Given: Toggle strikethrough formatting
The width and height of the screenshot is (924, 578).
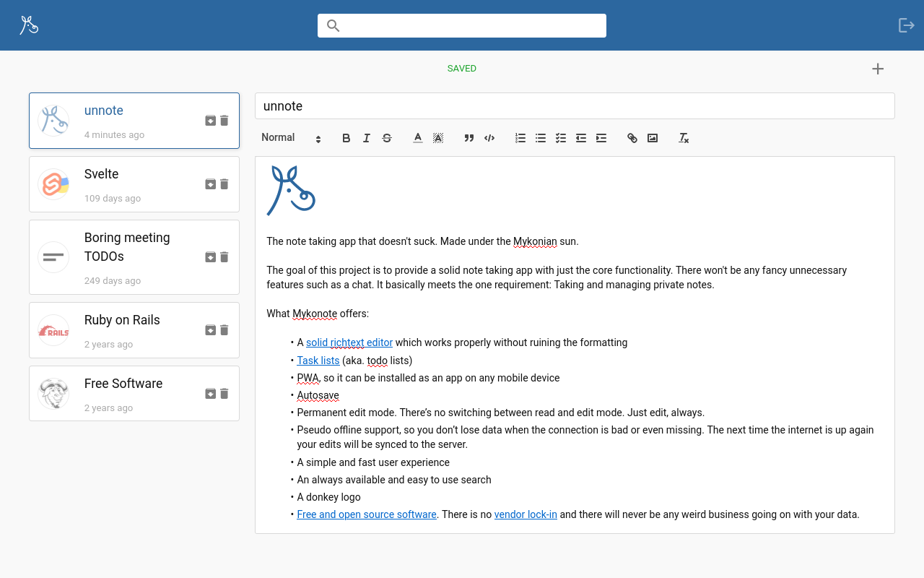Looking at the screenshot, I should pos(387,138).
